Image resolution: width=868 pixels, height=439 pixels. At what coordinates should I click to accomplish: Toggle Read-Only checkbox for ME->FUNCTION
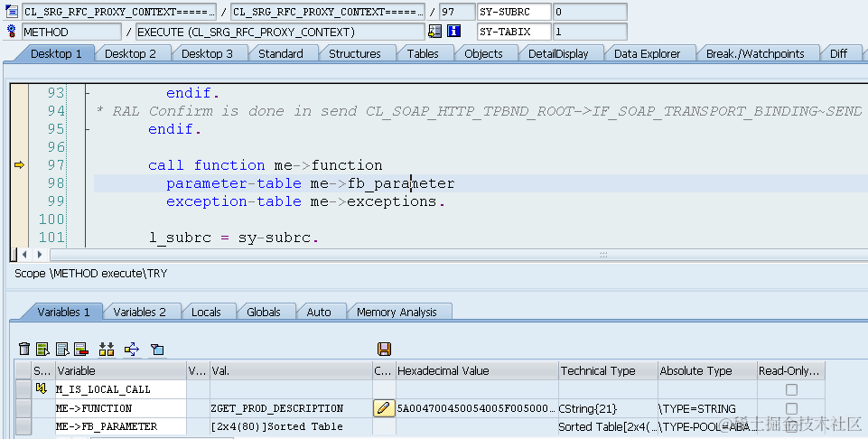click(x=791, y=408)
